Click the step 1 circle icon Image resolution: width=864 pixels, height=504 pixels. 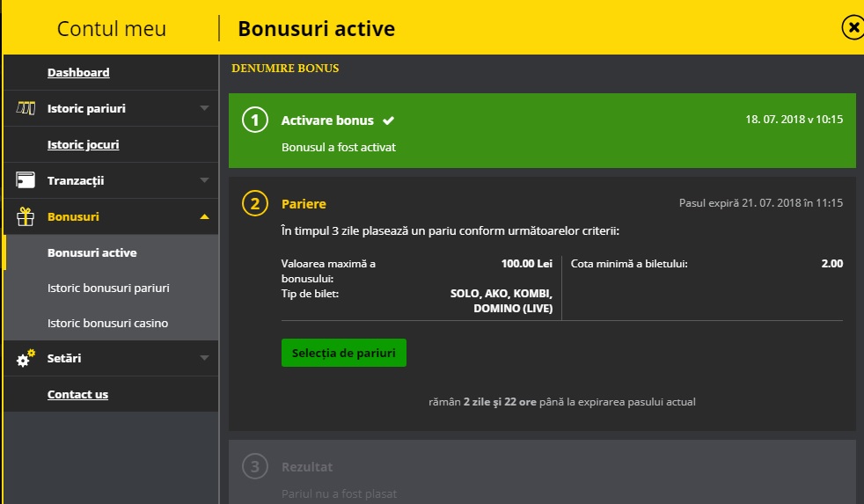tap(254, 121)
